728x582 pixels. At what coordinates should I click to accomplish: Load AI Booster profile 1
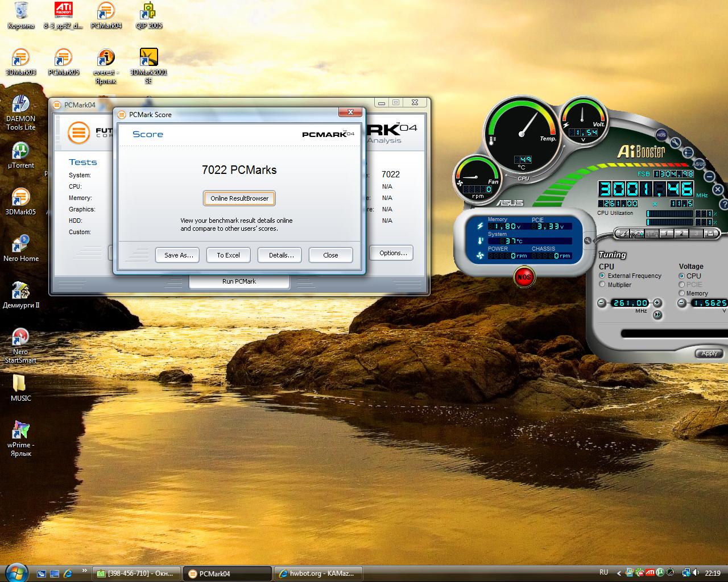coord(665,234)
